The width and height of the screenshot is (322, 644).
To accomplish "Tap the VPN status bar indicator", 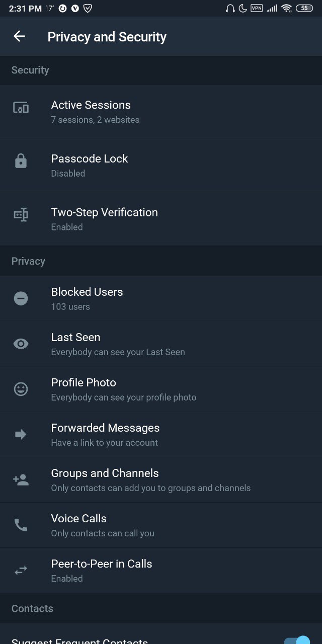I will [x=257, y=8].
